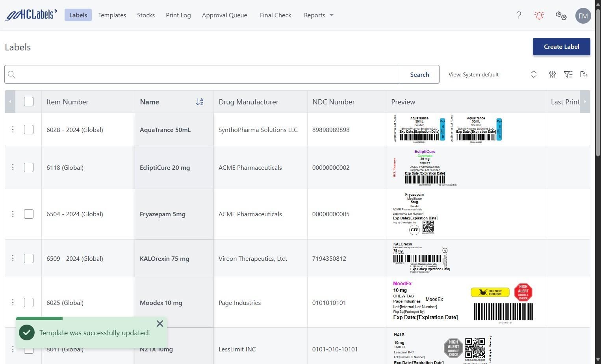The width and height of the screenshot is (601, 364).
Task: Open the settings gears icon
Action: point(561,15)
